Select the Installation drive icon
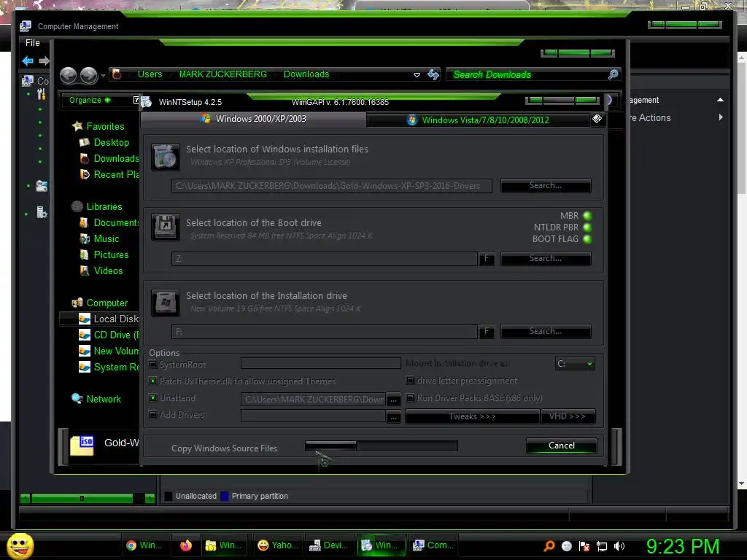 point(166,303)
